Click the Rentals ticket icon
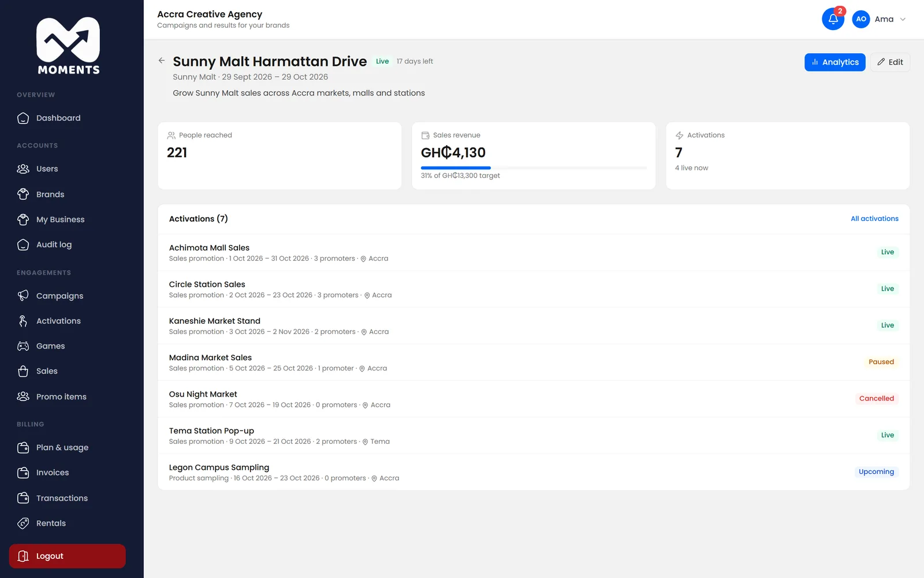This screenshot has width=924, height=578. click(23, 523)
